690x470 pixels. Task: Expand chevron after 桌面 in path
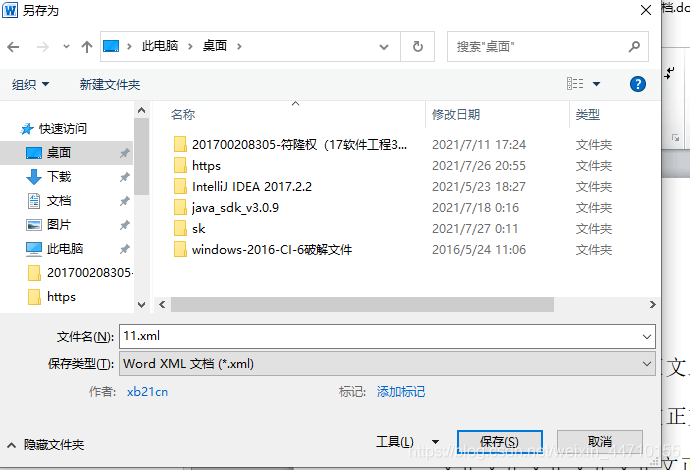(239, 46)
